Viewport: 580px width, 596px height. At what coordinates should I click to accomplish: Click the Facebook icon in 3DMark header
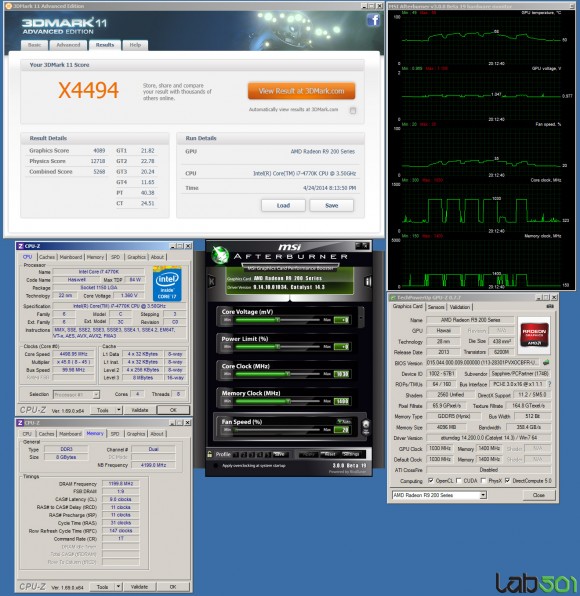point(373,20)
